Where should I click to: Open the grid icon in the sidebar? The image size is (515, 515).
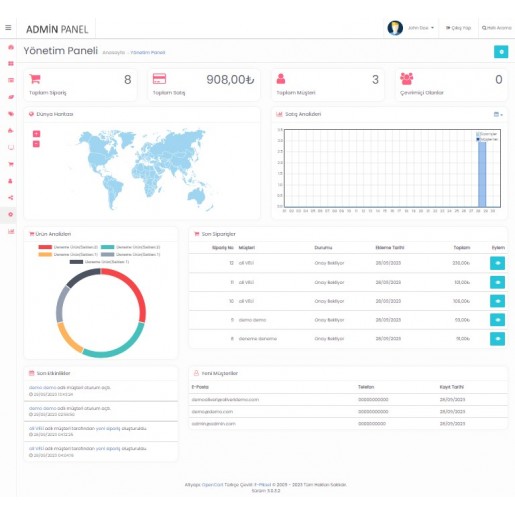tap(11, 63)
